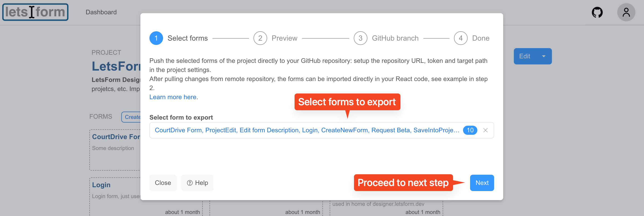644x216 pixels.
Task: Open the Select form to export dropdown
Action: coord(322,130)
